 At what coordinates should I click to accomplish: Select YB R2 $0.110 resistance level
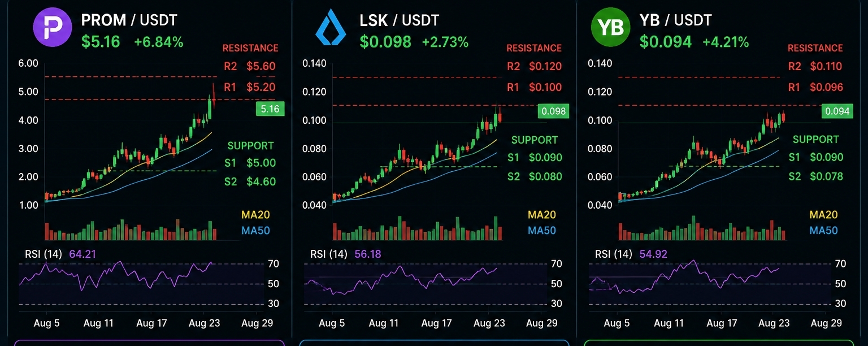tap(815, 66)
